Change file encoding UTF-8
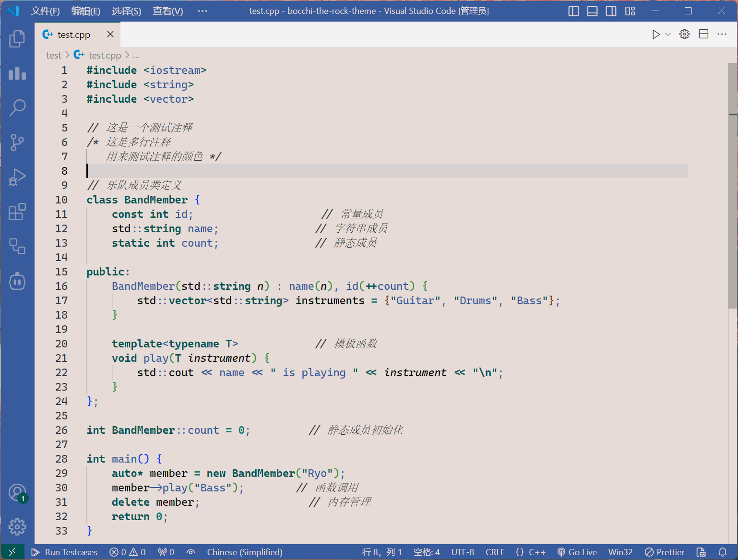 [x=463, y=552]
